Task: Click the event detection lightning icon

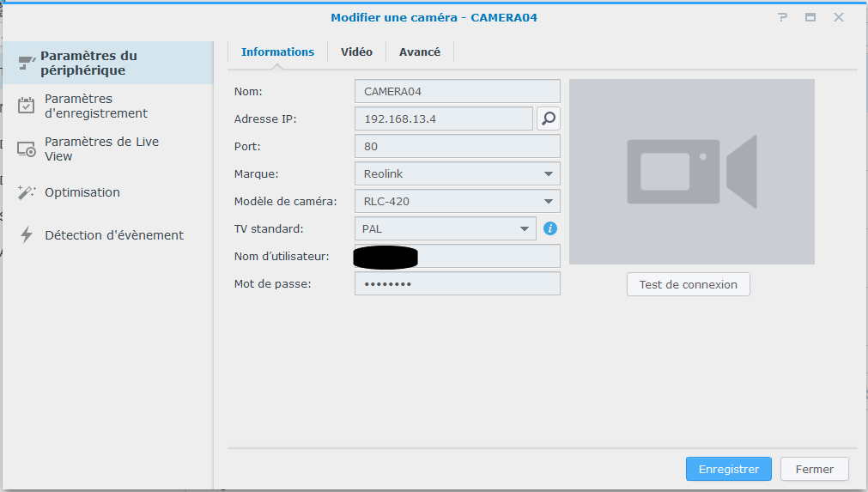Action: [27, 235]
